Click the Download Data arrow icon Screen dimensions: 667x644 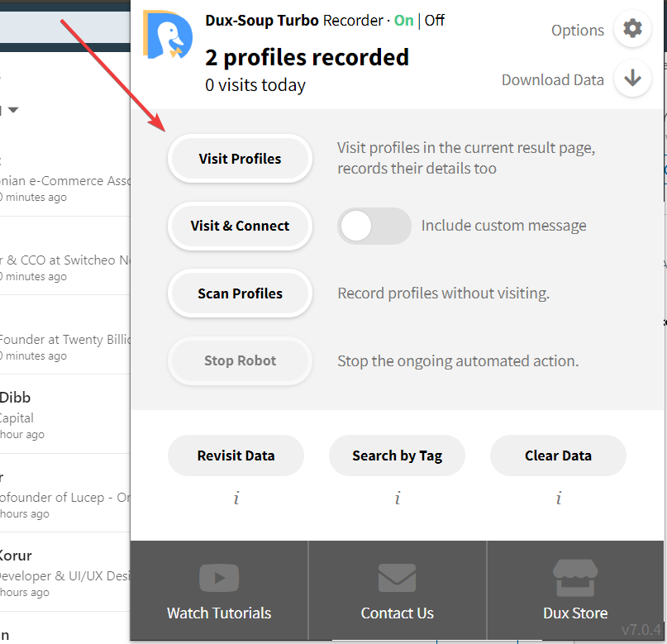[632, 79]
